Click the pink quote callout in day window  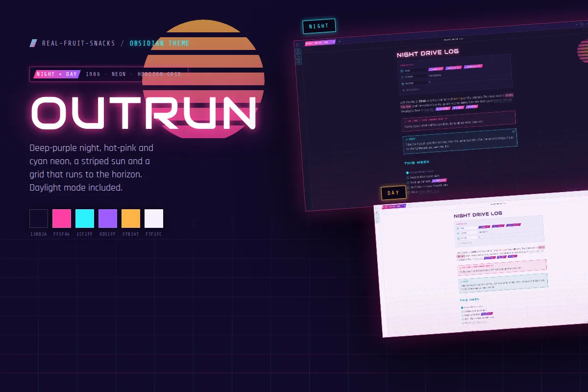point(502,268)
